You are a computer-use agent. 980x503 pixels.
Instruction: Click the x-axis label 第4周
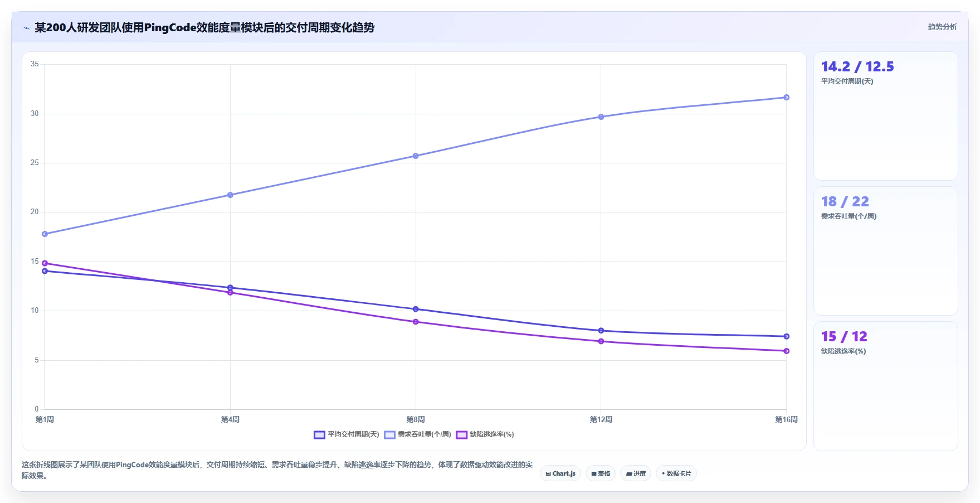[230, 419]
